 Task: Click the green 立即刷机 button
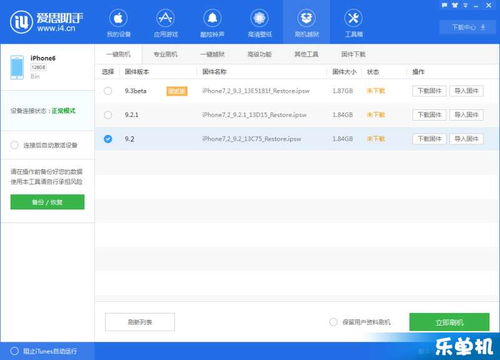coord(449,322)
